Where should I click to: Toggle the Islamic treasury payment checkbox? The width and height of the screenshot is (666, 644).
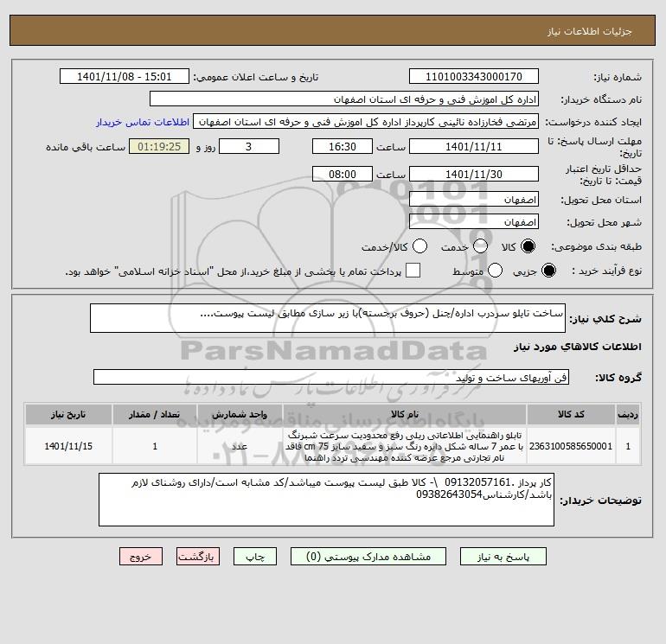click(413, 271)
